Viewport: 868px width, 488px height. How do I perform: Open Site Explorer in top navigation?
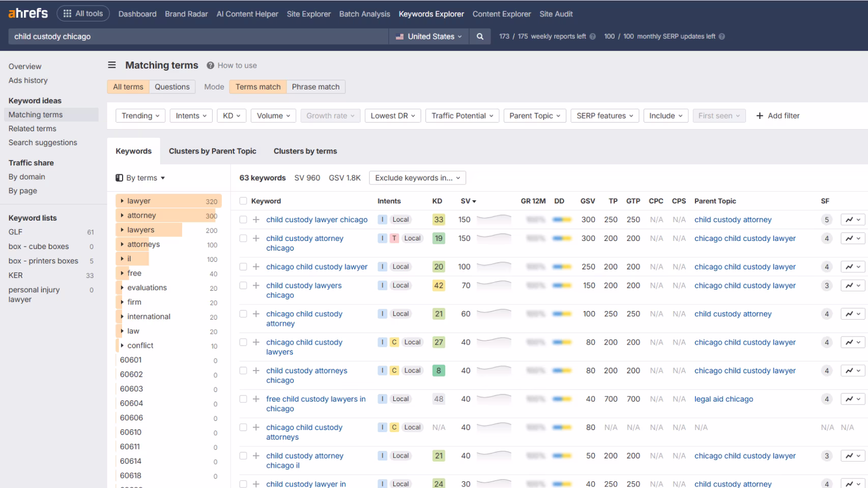(309, 14)
